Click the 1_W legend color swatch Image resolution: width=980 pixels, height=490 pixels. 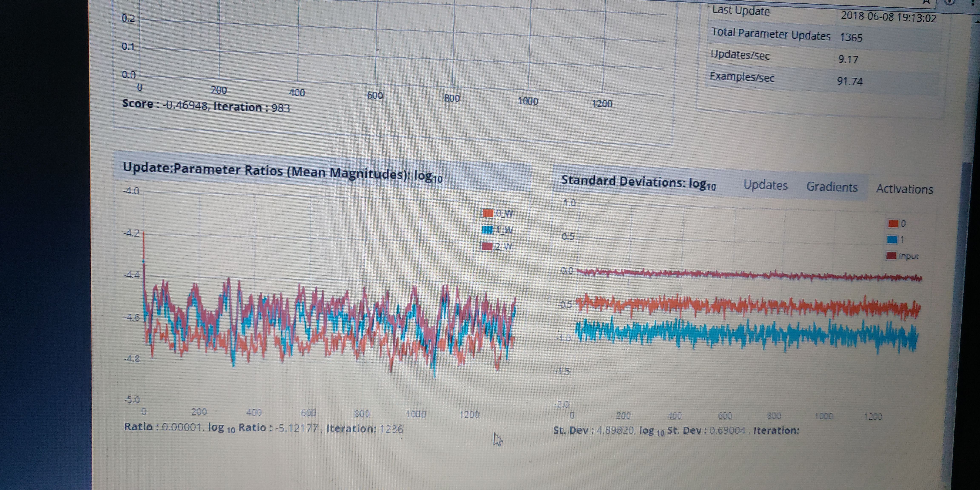pyautogui.click(x=487, y=230)
